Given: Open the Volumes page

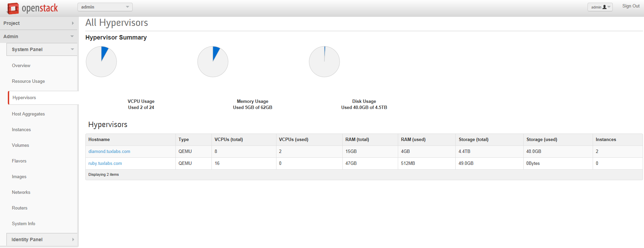Looking at the screenshot, I should click(20, 145).
